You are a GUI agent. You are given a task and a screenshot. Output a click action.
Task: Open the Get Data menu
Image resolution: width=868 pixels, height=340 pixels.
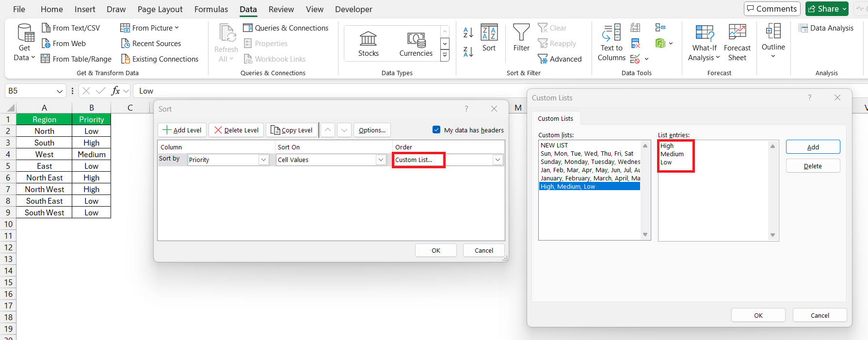coord(25,43)
